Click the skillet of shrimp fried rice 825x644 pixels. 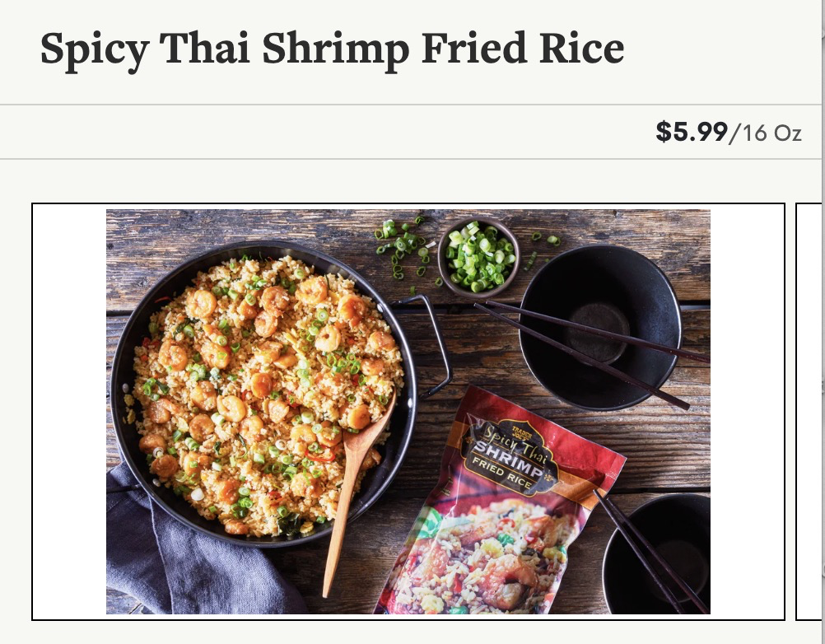point(263,394)
